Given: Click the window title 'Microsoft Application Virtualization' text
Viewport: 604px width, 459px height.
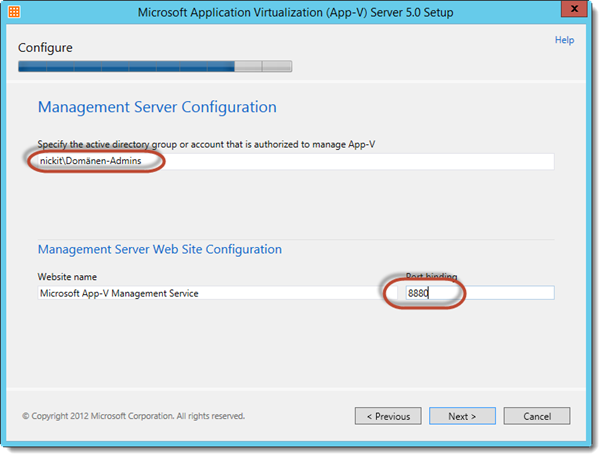Looking at the screenshot, I should pyautogui.click(x=295, y=12).
